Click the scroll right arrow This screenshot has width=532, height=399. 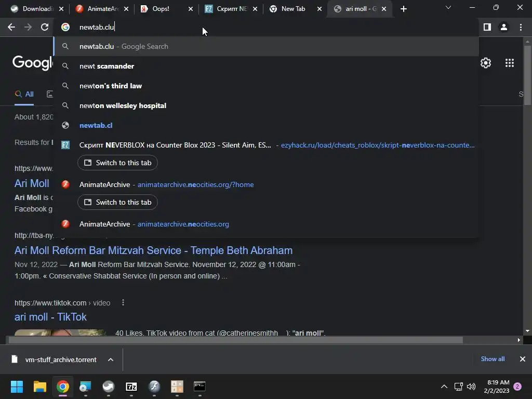click(519, 340)
